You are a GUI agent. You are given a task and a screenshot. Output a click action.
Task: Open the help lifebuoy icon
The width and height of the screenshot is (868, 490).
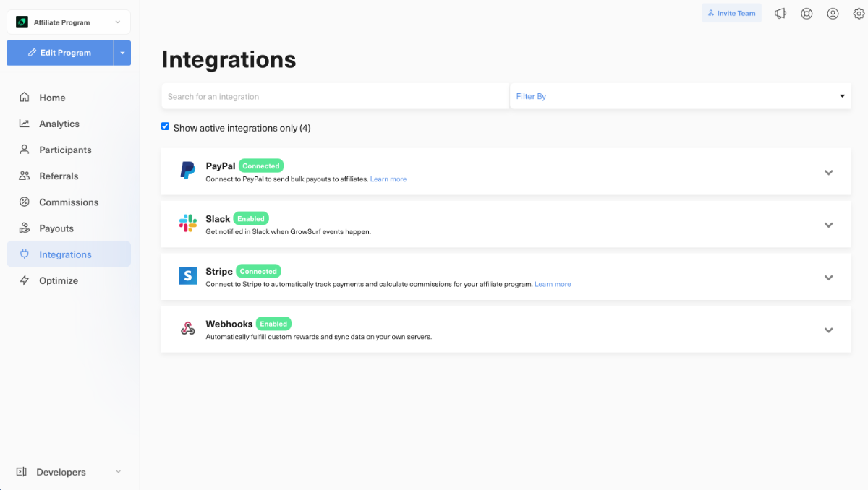pos(807,13)
